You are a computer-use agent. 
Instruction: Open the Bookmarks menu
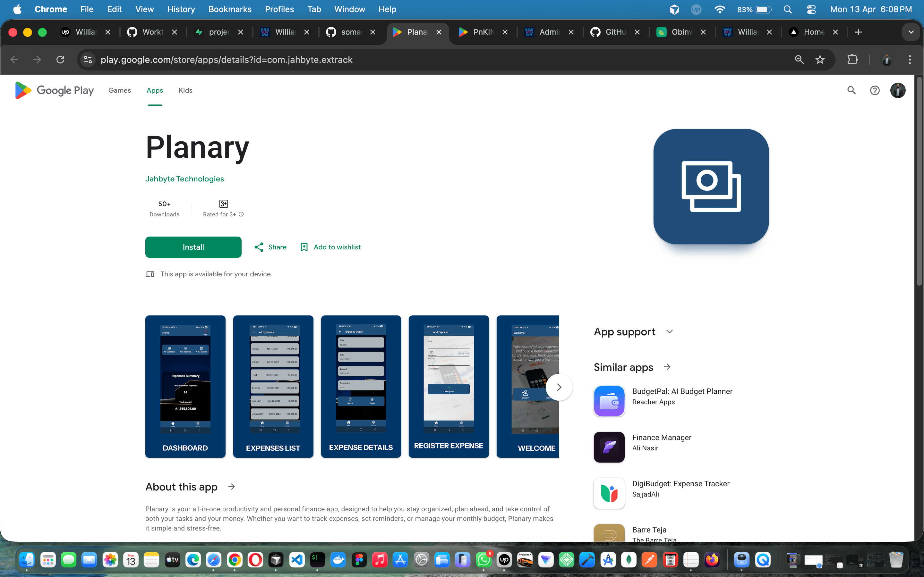[230, 9]
